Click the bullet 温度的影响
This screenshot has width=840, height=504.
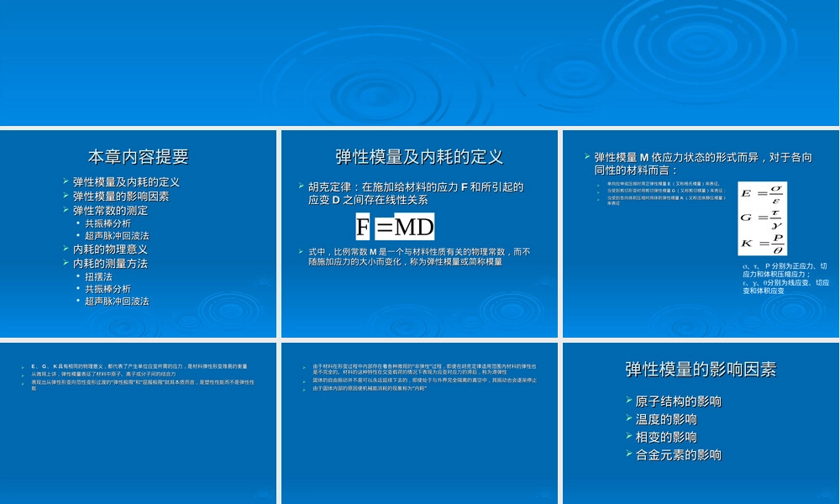point(666,419)
